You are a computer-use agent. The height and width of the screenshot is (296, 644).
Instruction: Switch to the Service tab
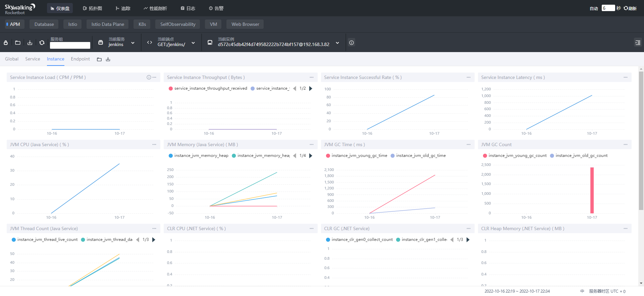(x=33, y=59)
